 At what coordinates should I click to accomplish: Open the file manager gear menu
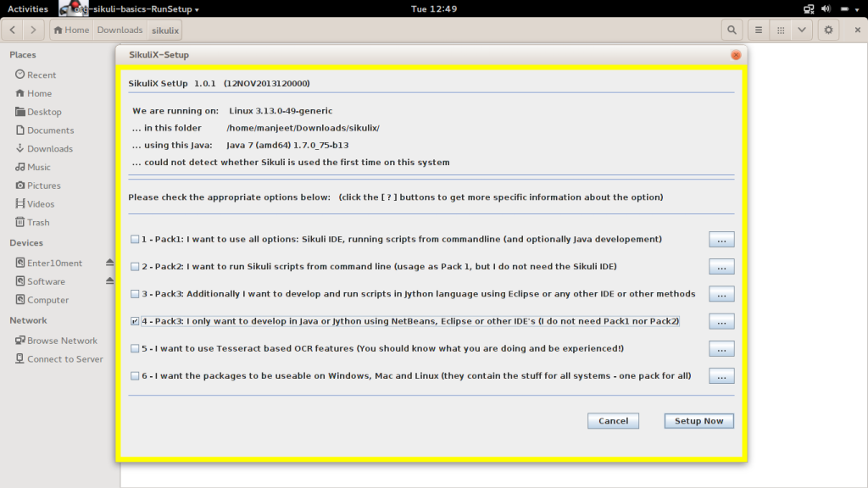(x=828, y=30)
